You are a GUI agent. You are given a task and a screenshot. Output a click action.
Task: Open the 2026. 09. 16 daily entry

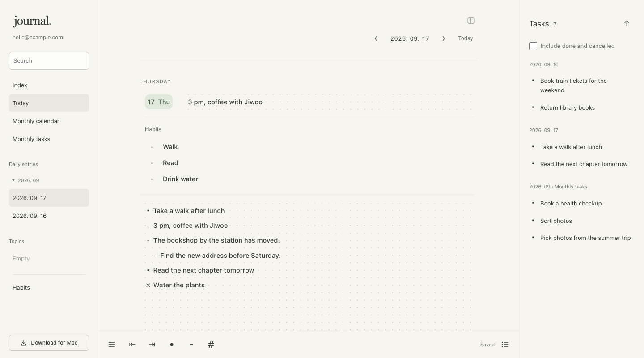pos(49,216)
